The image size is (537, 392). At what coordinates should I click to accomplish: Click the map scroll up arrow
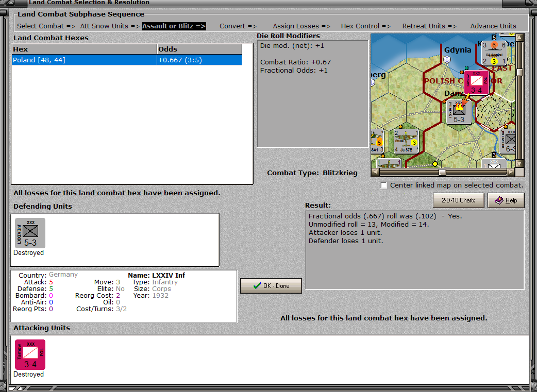tap(520, 37)
